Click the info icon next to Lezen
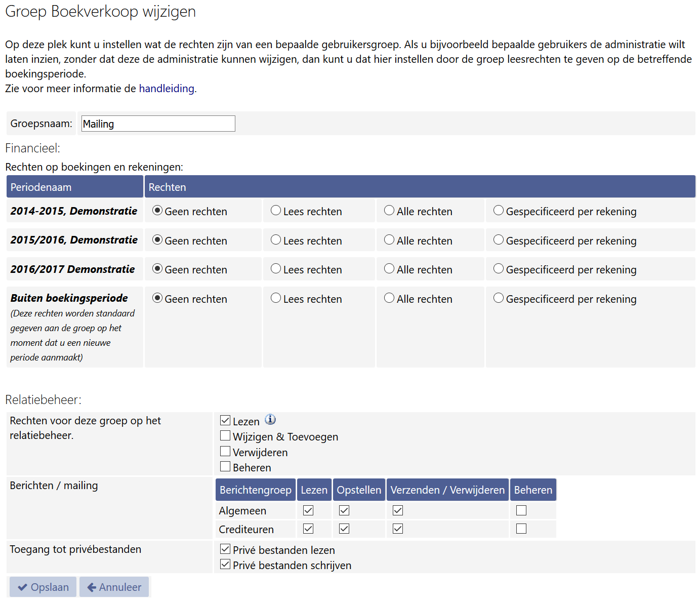 [270, 420]
